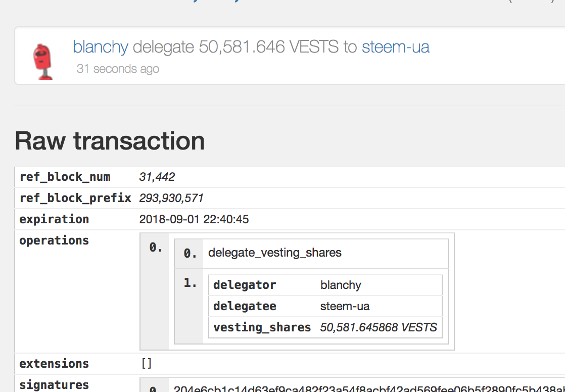Select the 'delegate_vesting_shares' operation name
The width and height of the screenshot is (565, 392).
click(275, 253)
